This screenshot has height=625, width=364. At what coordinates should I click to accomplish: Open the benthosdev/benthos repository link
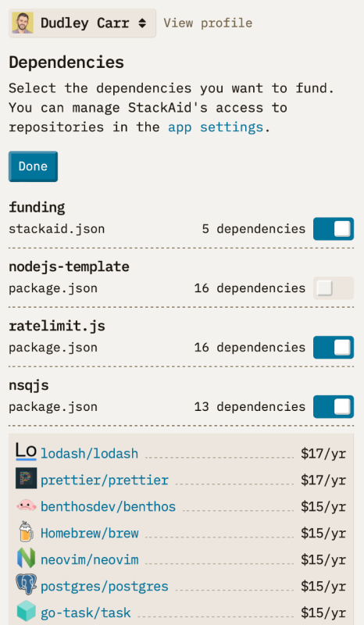[108, 506]
